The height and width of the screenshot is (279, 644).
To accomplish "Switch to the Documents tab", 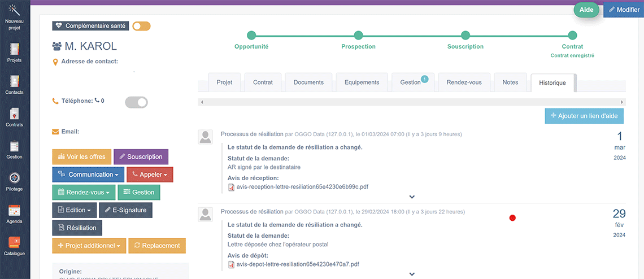I will click(308, 82).
